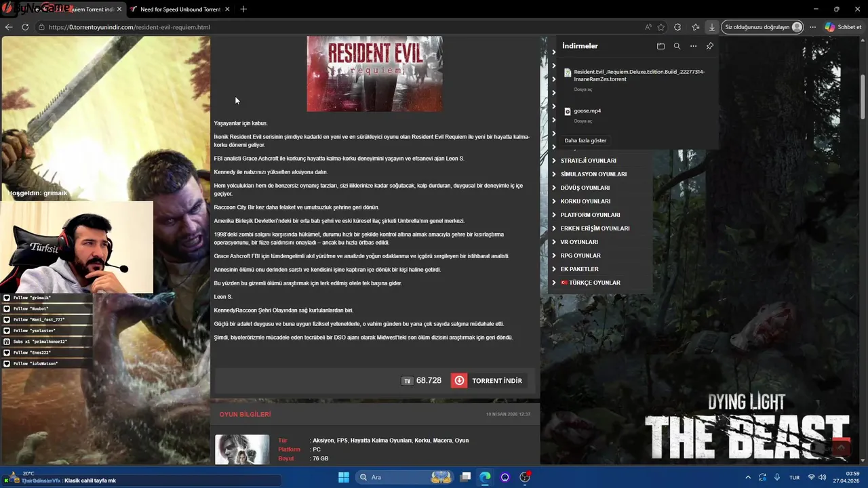Click the TORRENT İNDİR download button

(488, 381)
